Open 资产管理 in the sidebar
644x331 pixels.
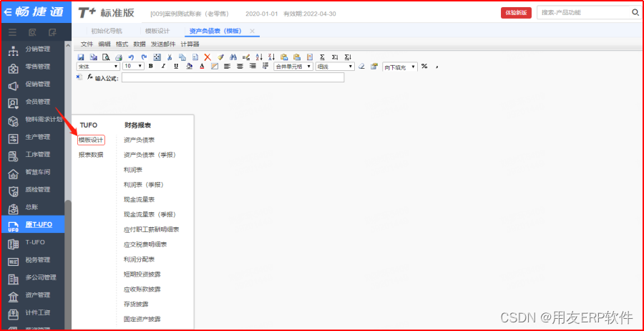click(38, 294)
